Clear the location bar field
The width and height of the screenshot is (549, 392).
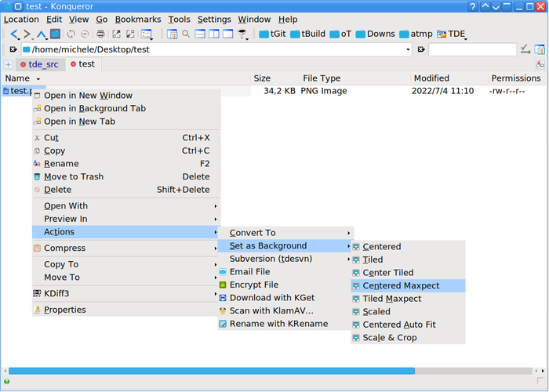click(x=13, y=49)
